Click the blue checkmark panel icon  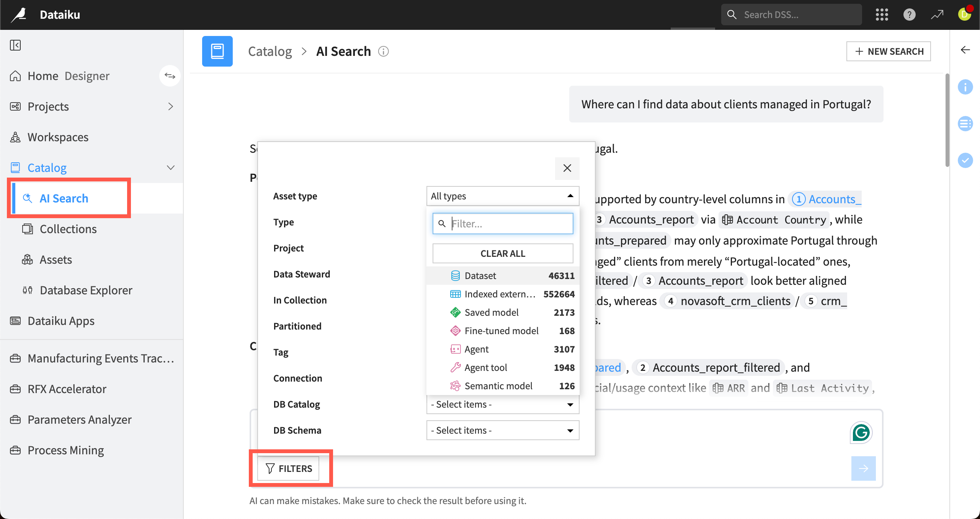tap(965, 160)
